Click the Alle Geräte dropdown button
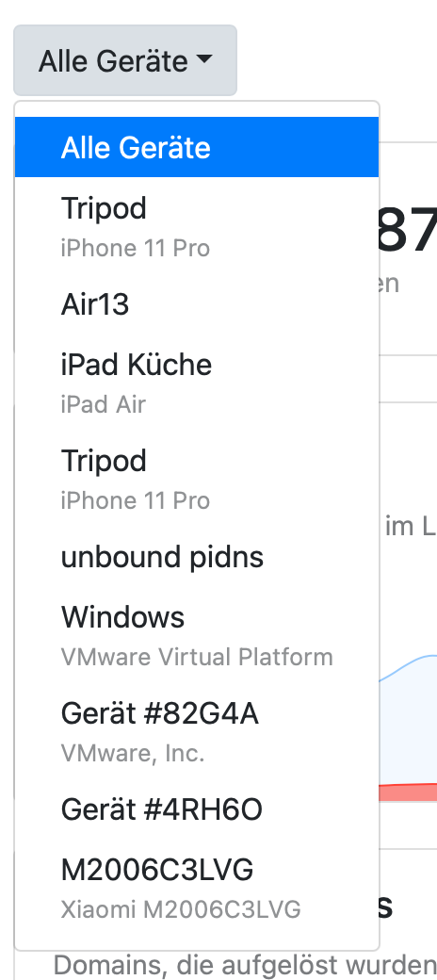 click(x=125, y=60)
